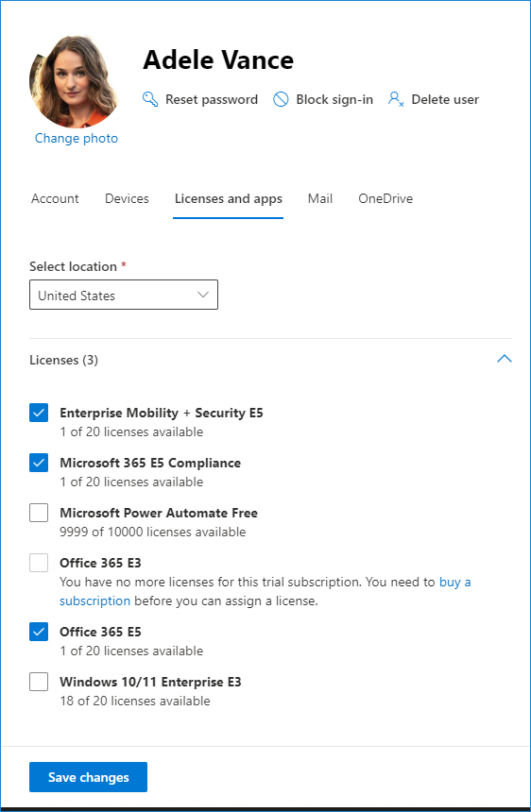
Task: Choose Delete user
Action: [445, 99]
